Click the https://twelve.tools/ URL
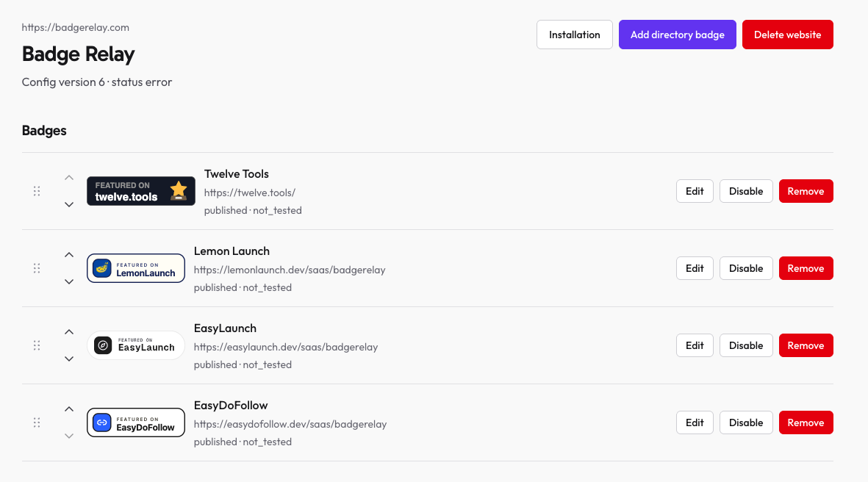 pos(250,193)
